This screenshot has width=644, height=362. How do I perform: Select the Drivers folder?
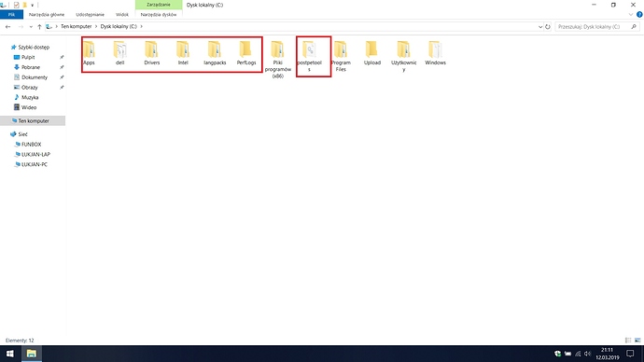click(x=151, y=53)
